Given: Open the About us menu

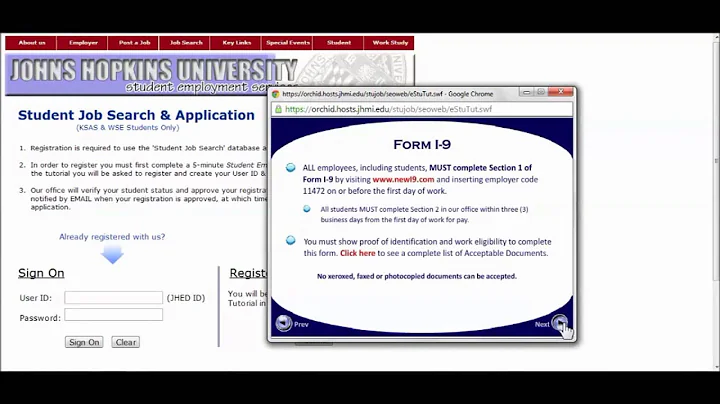Looking at the screenshot, I should [31, 43].
